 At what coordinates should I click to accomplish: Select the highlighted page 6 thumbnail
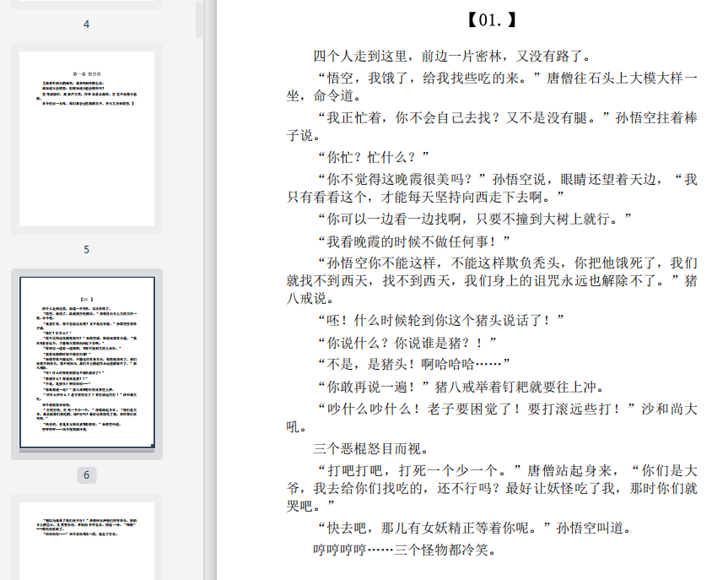[x=87, y=363]
